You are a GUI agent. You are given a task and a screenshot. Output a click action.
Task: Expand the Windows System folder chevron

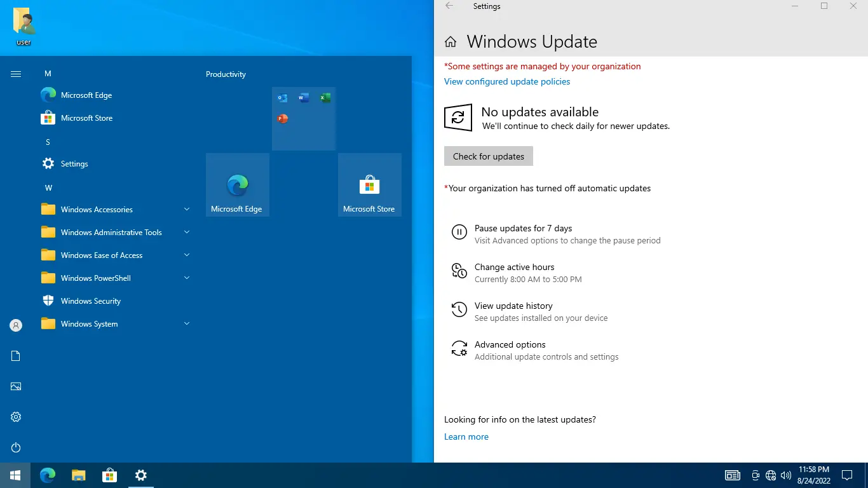tap(187, 323)
